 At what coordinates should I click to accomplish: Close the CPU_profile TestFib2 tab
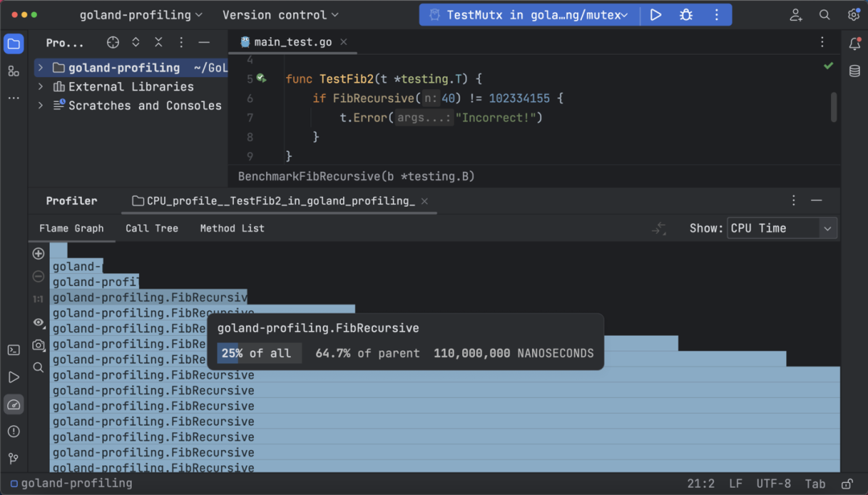424,201
